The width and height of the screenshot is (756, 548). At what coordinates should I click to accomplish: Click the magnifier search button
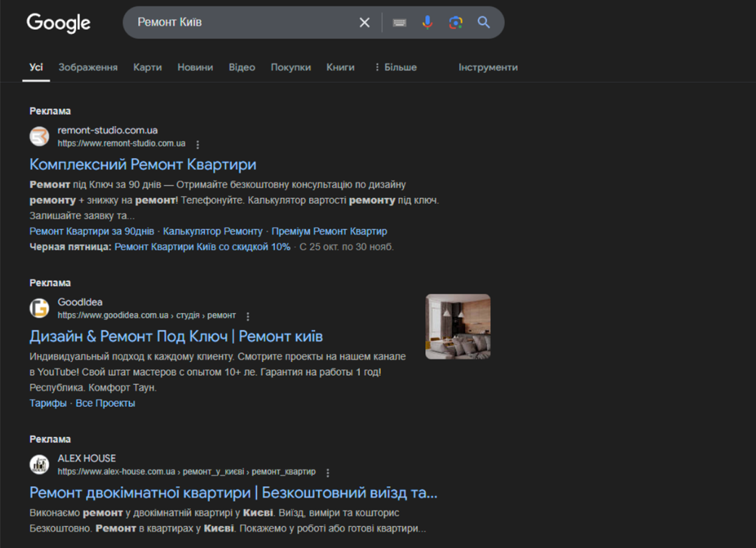pyautogui.click(x=483, y=22)
